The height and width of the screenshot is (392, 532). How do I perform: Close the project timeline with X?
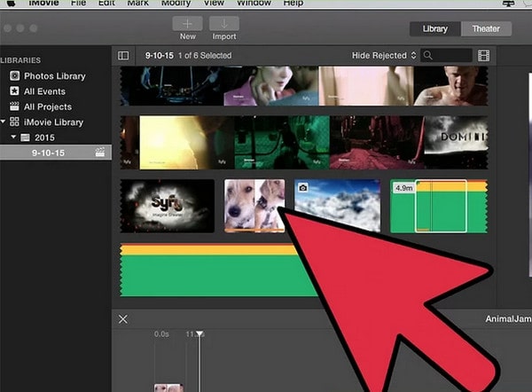[123, 319]
